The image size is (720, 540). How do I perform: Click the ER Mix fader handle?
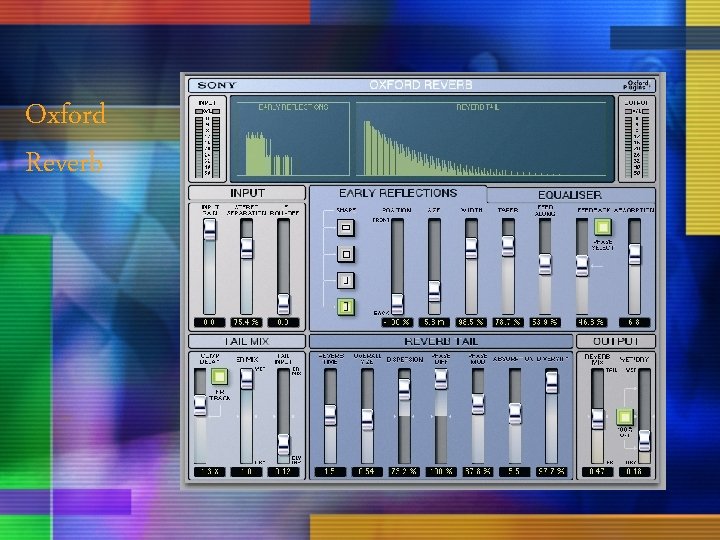click(247, 379)
